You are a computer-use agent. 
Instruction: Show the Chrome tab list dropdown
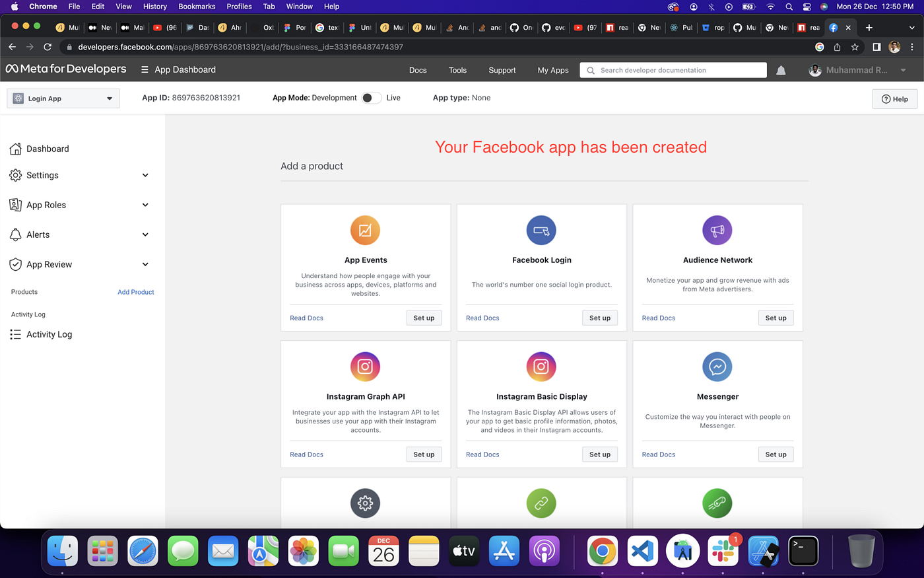912,28
